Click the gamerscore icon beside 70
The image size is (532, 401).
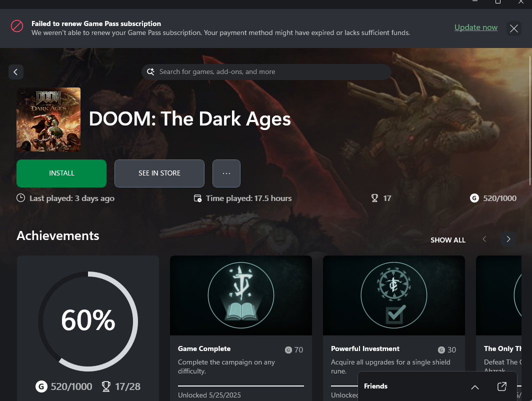click(288, 350)
